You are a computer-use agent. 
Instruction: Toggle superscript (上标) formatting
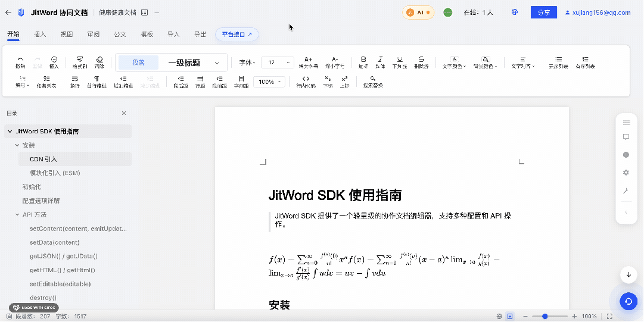344,82
